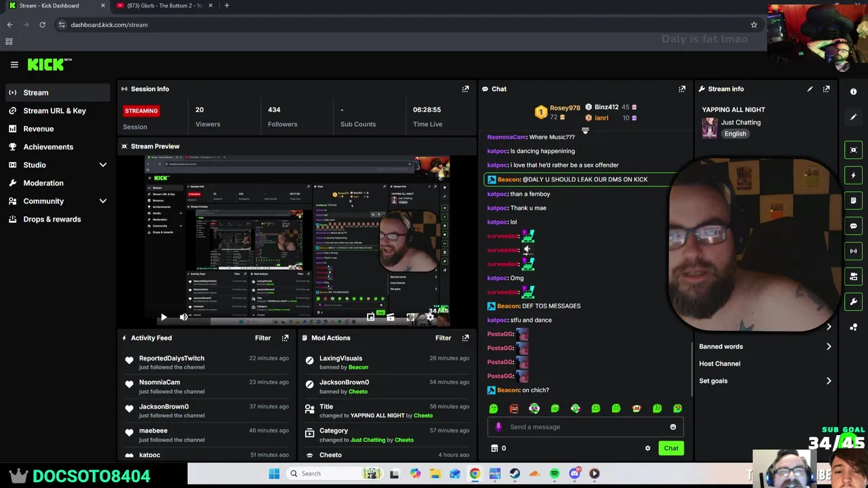Click Host Channel option
Screen dimensions: 868x488
(719, 364)
